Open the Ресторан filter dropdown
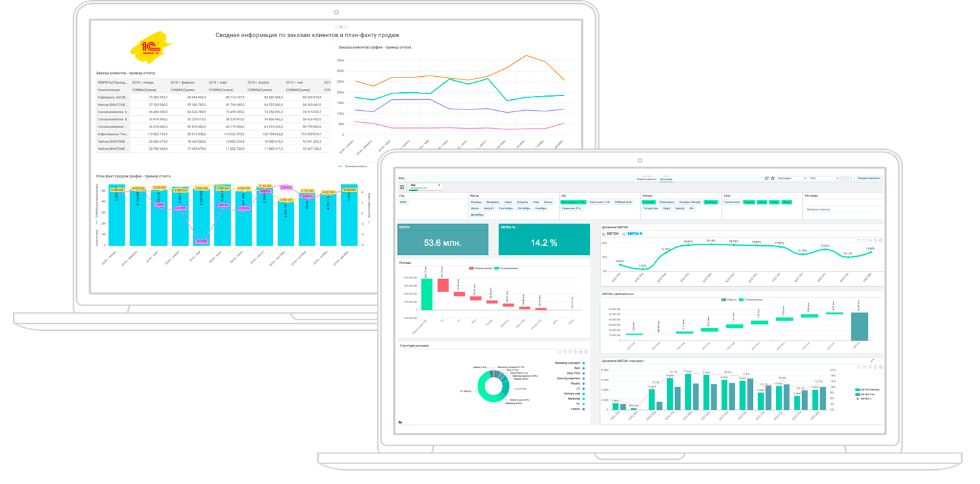 (843, 209)
